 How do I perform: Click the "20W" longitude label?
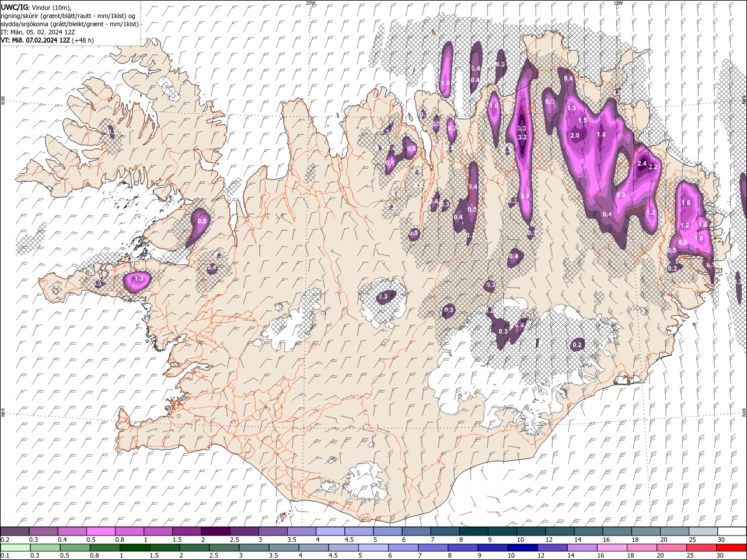point(310,3)
